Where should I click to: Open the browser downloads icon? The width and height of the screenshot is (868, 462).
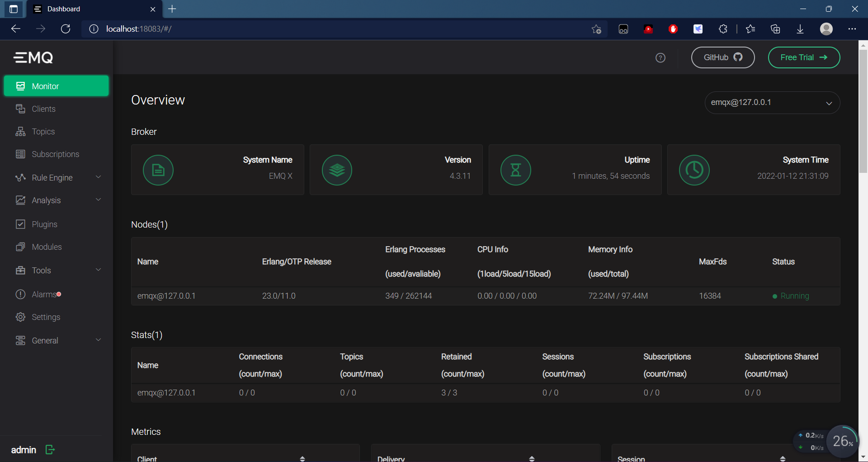point(800,29)
